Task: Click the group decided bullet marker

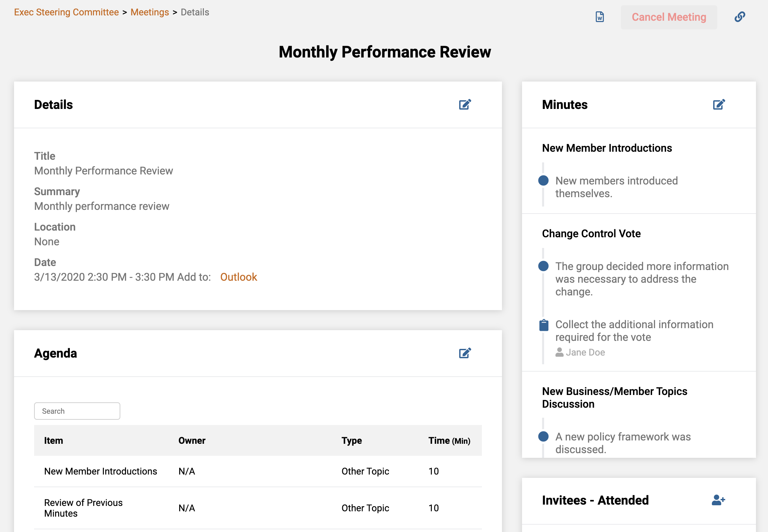Action: click(543, 266)
